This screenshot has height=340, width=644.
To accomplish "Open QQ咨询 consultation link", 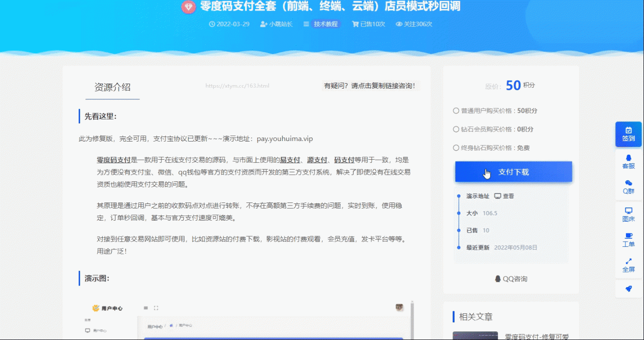I will [511, 279].
